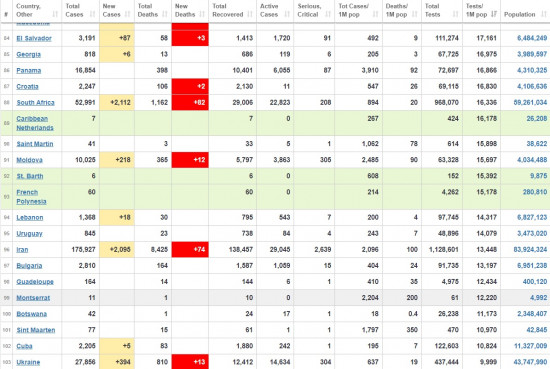Click Georgia population 3,989,597
The image size is (550, 369).
(x=532, y=54)
